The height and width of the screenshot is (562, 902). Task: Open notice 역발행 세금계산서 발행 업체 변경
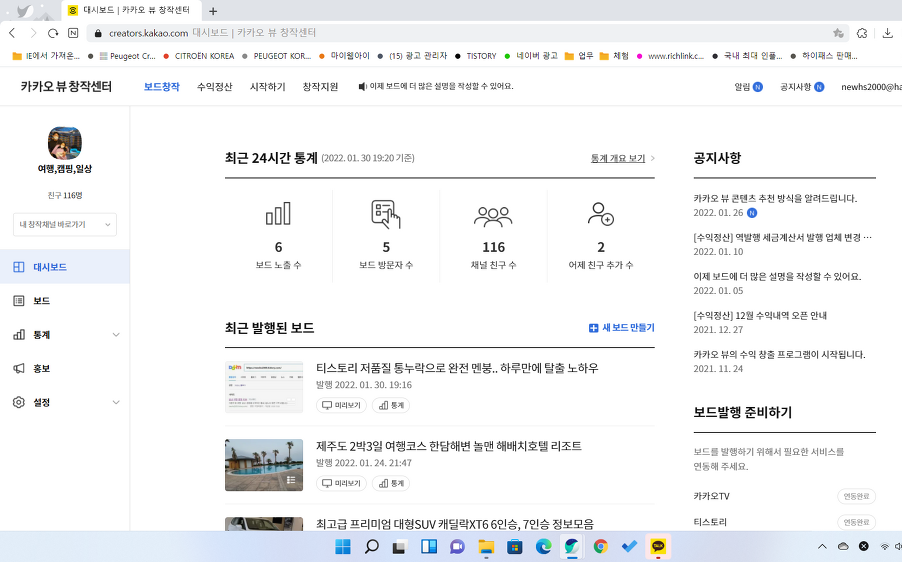pyautogui.click(x=782, y=238)
